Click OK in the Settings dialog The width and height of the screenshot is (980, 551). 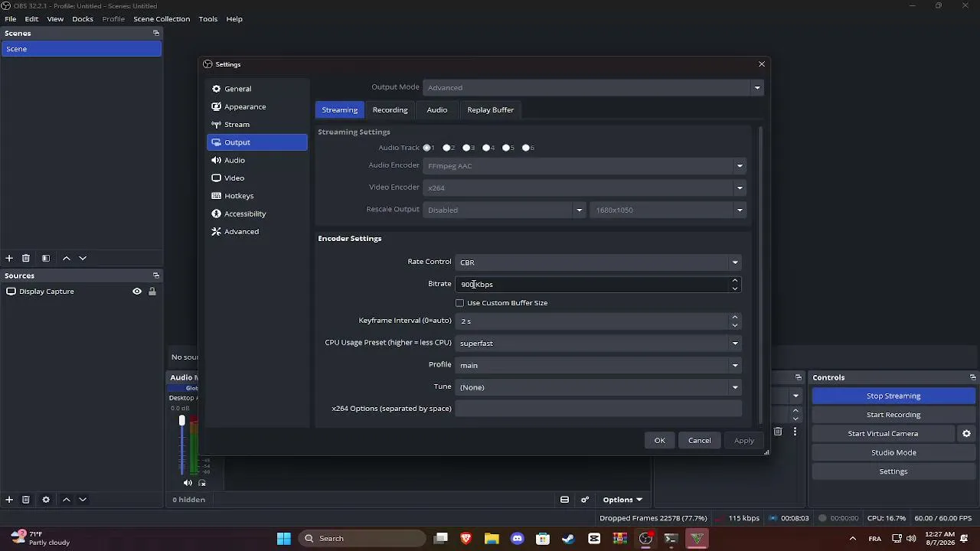click(x=660, y=441)
